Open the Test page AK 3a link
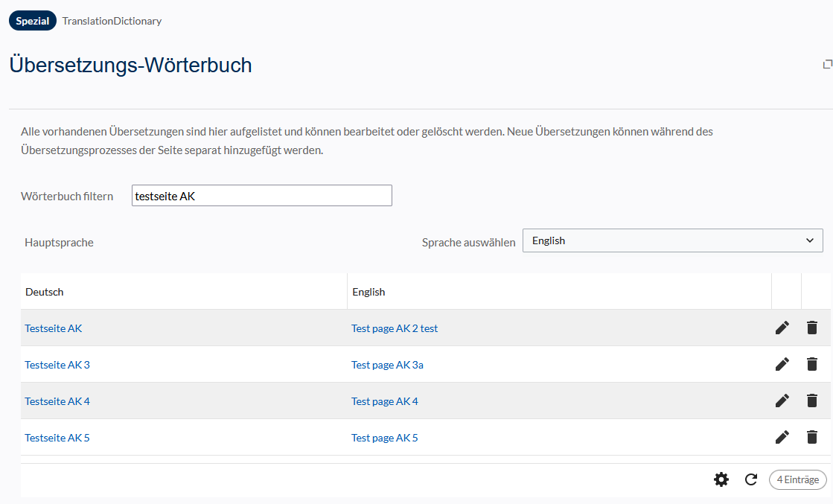Image resolution: width=833 pixels, height=504 pixels. click(x=387, y=365)
